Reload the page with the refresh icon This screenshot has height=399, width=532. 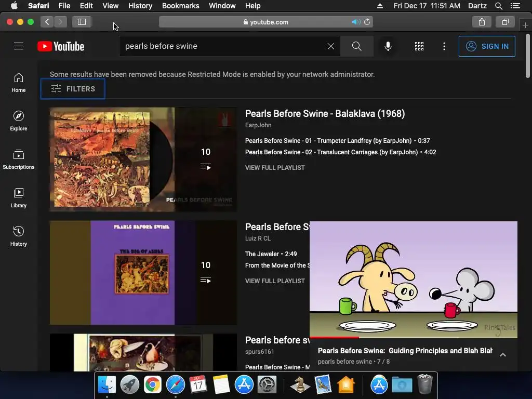(367, 22)
